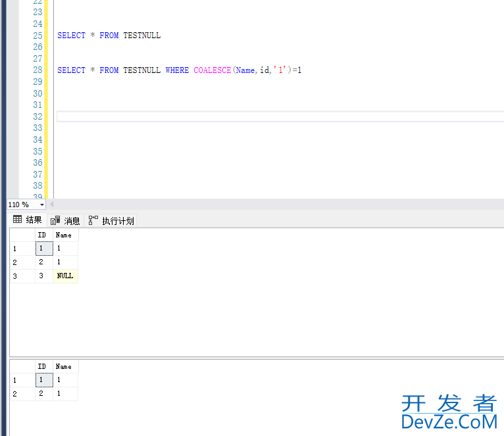Click the horizontal scrollbar left arrow
Viewport: 504px width, 436px height.
coord(51,204)
